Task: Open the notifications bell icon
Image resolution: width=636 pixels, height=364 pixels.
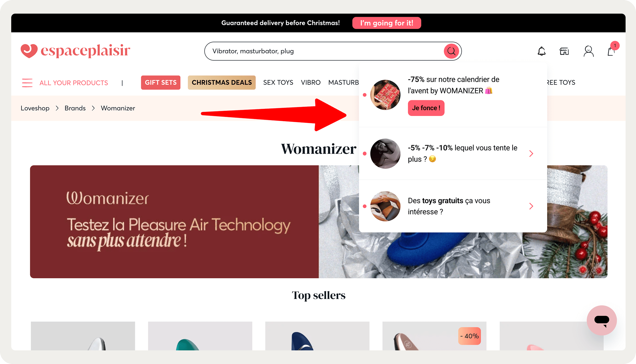Action: [x=541, y=51]
